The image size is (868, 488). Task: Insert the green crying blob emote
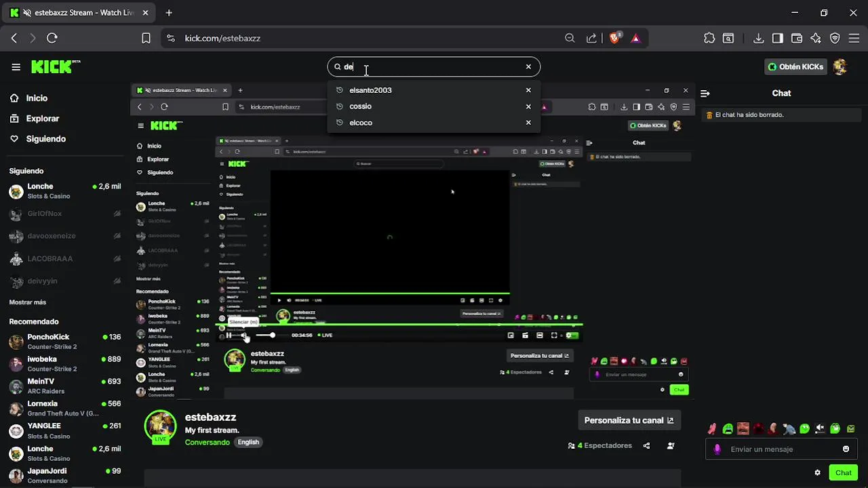728,428
